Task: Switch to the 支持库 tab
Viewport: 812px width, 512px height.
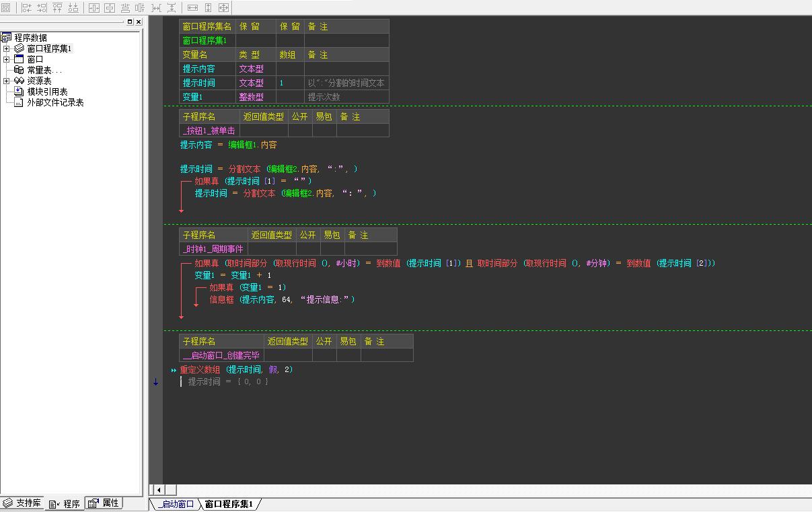Action: (22, 503)
